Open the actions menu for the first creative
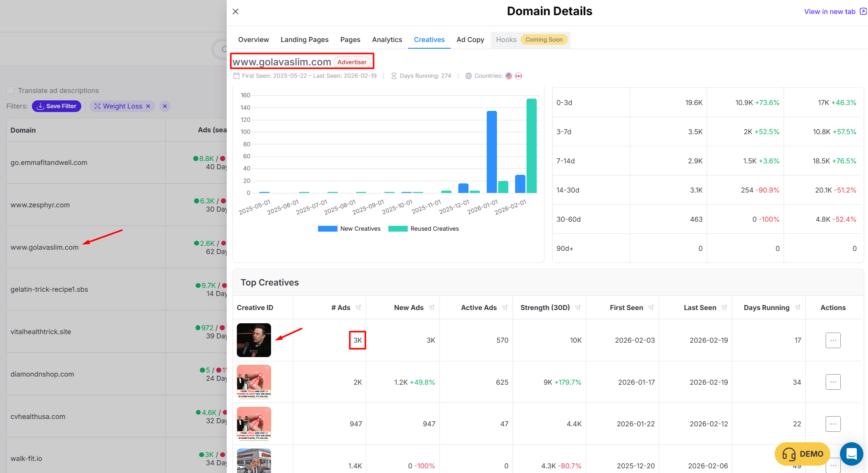The width and height of the screenshot is (868, 473). coord(833,340)
